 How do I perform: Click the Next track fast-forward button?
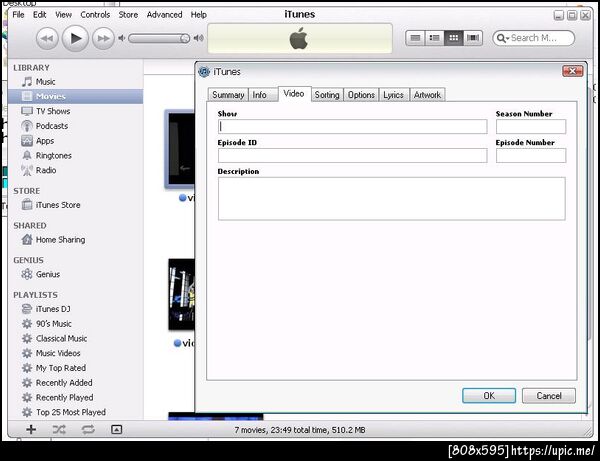click(x=103, y=38)
